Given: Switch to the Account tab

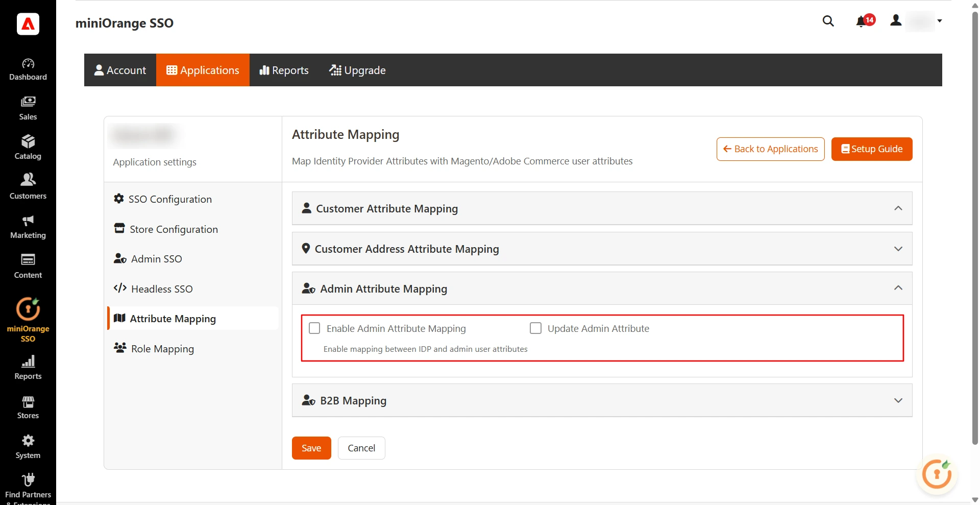Looking at the screenshot, I should click(120, 70).
